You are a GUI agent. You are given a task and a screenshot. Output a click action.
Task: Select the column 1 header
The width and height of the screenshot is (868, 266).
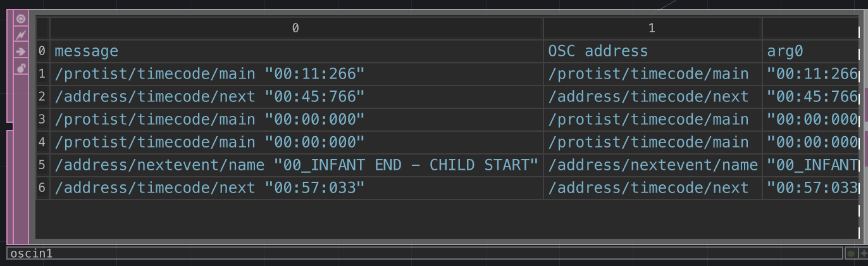652,28
